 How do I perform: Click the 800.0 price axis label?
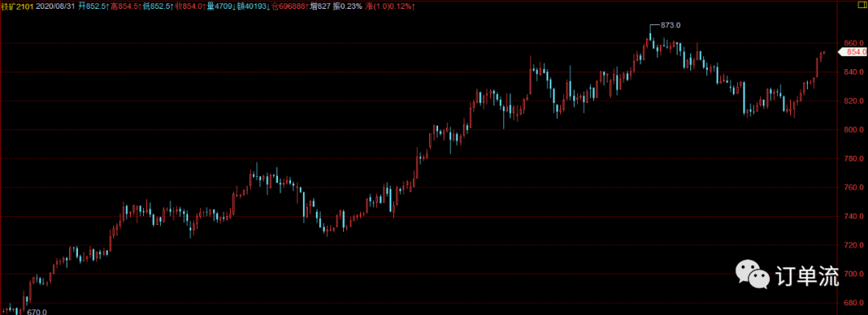854,129
